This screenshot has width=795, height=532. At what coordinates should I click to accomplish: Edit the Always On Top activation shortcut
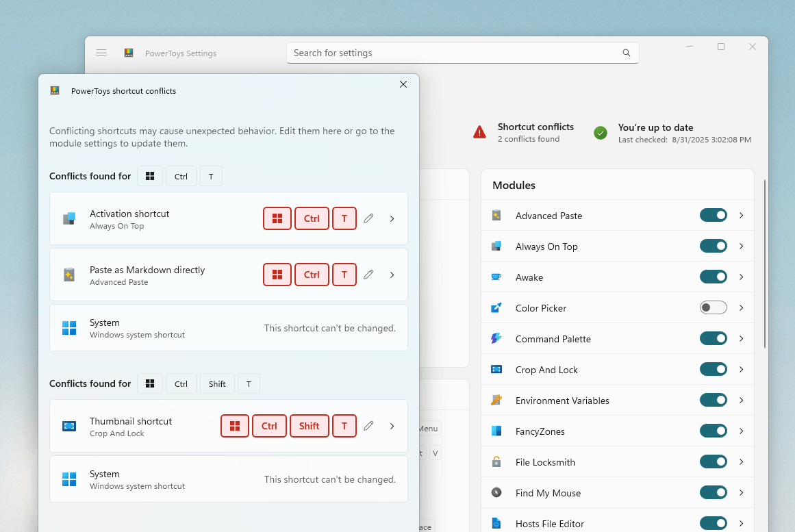pyautogui.click(x=368, y=218)
